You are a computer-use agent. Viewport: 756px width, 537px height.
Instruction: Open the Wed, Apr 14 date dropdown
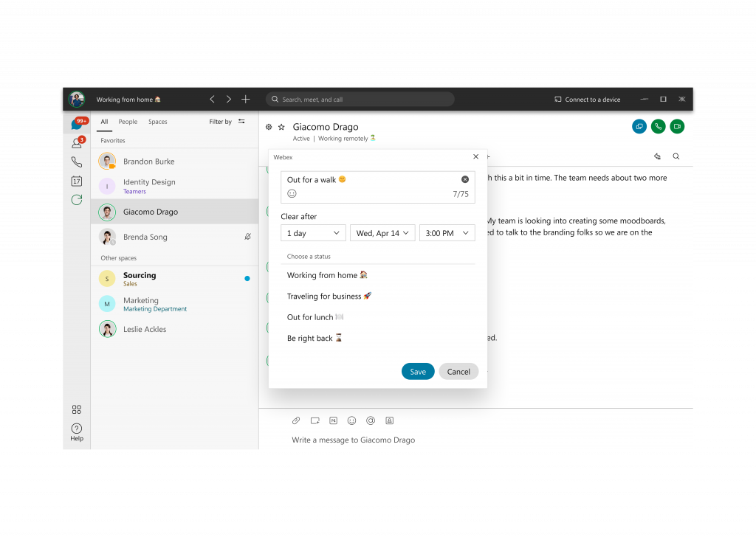point(382,232)
